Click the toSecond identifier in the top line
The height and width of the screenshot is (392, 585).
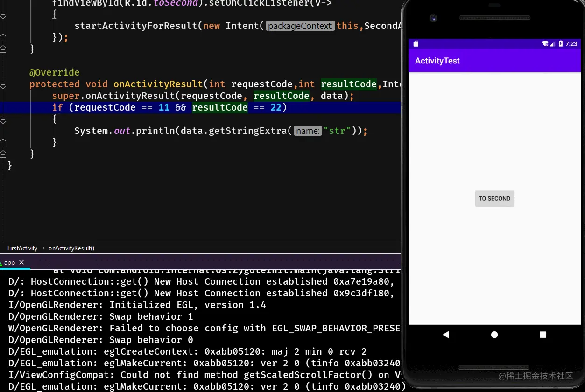pos(175,3)
